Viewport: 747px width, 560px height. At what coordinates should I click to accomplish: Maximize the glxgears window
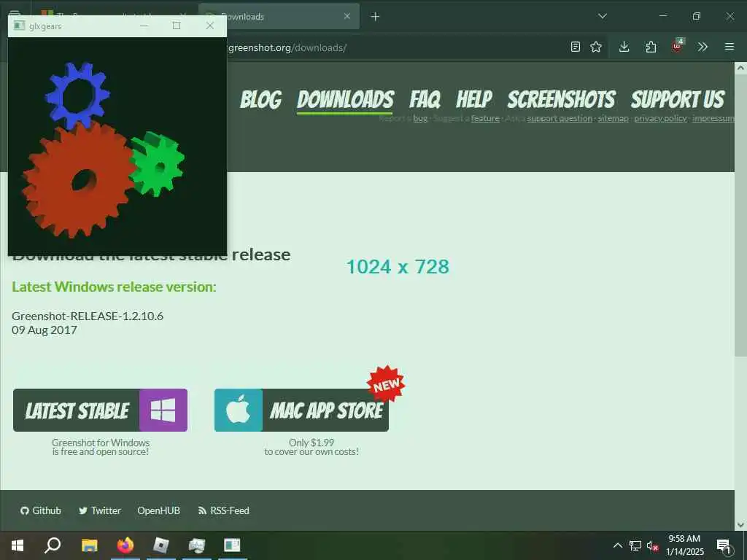(177, 26)
